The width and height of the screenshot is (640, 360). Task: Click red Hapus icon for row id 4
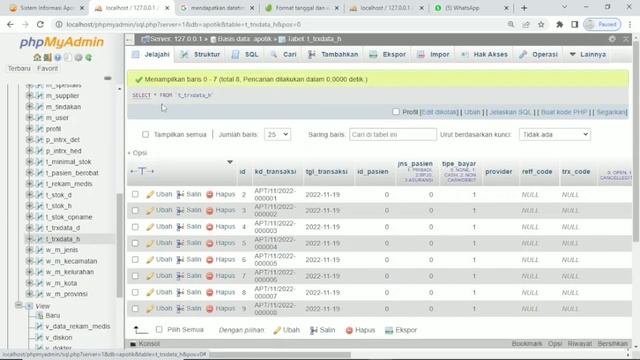click(210, 227)
